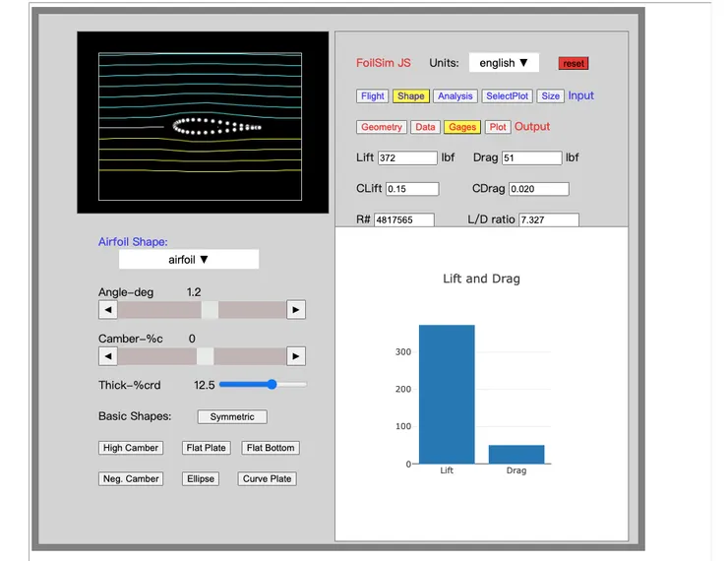Click the Drag bar in chart
The height and width of the screenshot is (561, 728).
click(x=516, y=454)
